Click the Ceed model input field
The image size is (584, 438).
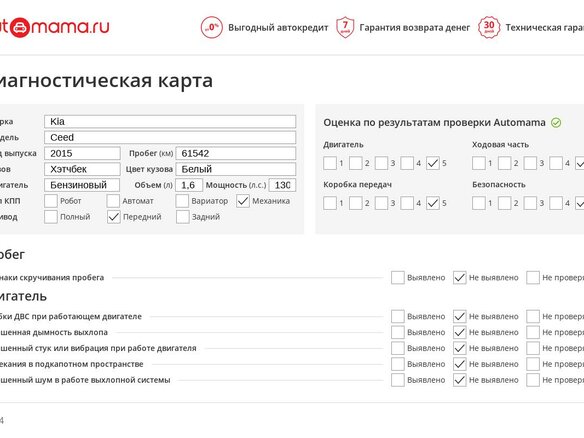170,137
